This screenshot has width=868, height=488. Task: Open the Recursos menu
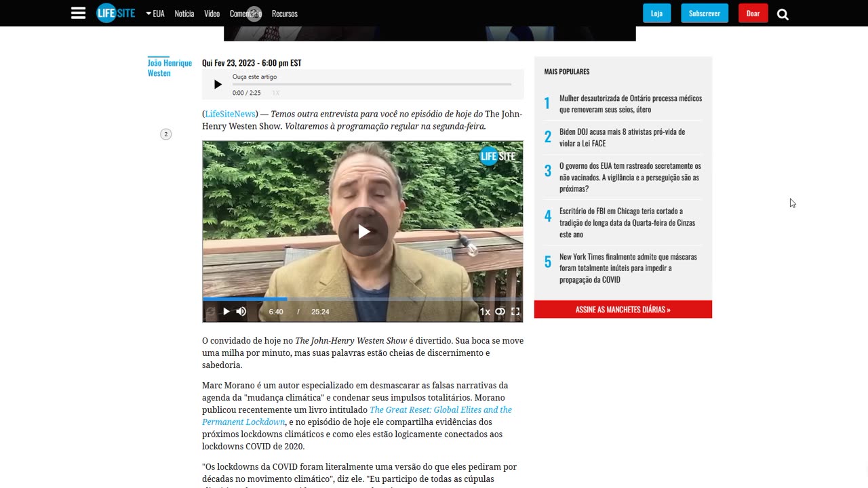click(285, 14)
